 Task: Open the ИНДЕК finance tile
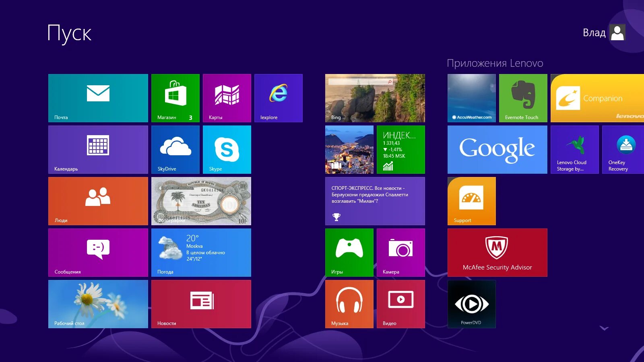click(401, 150)
